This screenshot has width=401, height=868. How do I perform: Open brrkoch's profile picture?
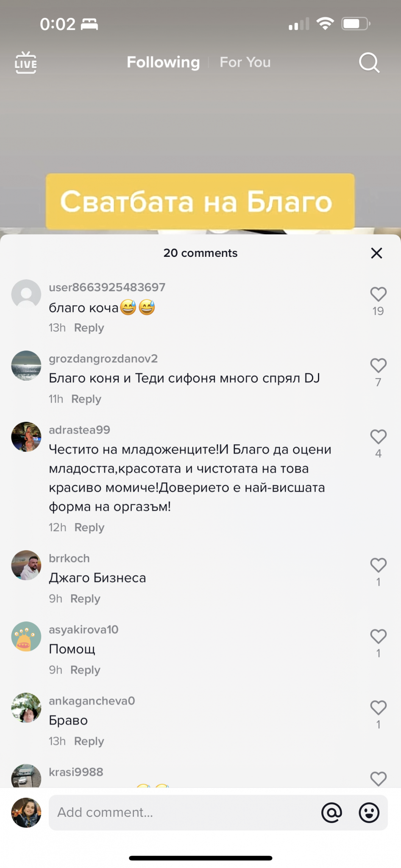(26, 565)
